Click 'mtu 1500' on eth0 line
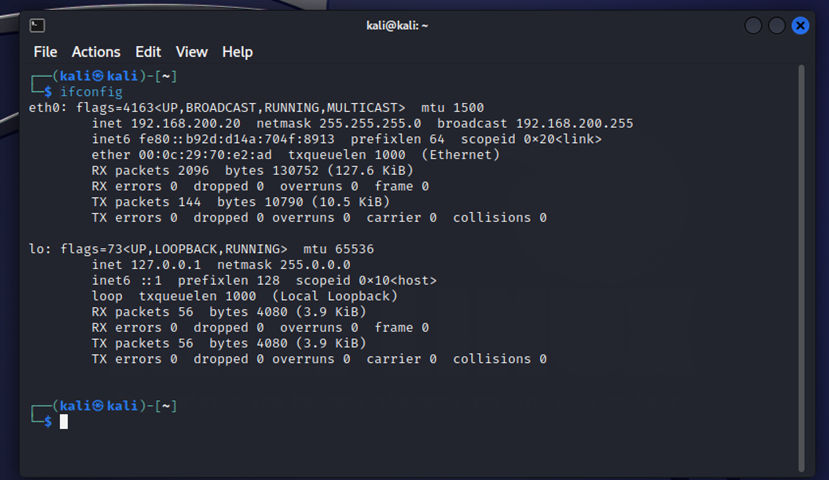829x480 pixels. click(452, 108)
